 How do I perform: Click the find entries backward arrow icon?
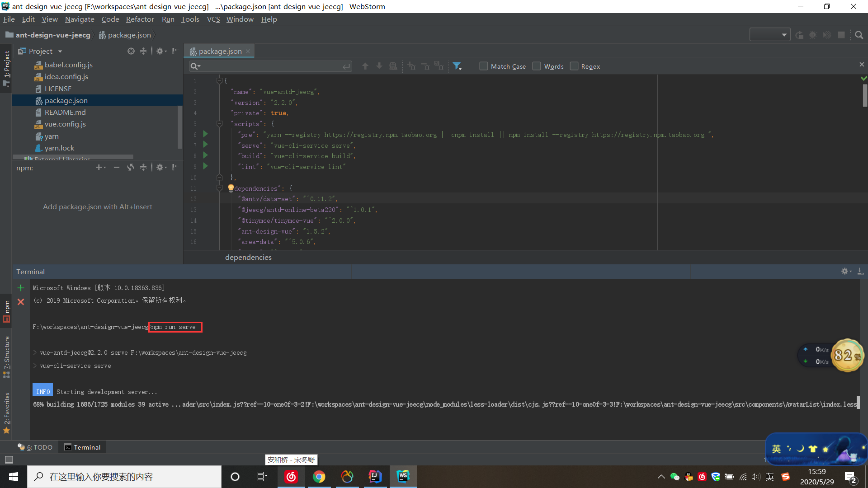click(x=365, y=66)
